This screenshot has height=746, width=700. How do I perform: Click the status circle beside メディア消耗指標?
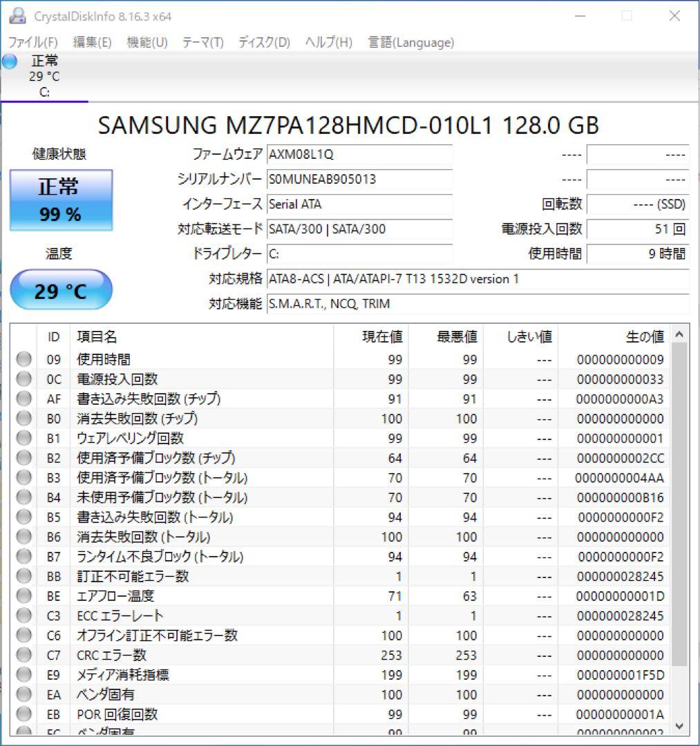click(23, 675)
